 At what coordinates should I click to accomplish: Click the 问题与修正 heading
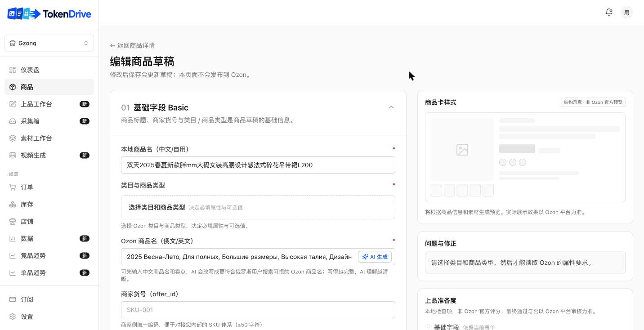click(441, 243)
